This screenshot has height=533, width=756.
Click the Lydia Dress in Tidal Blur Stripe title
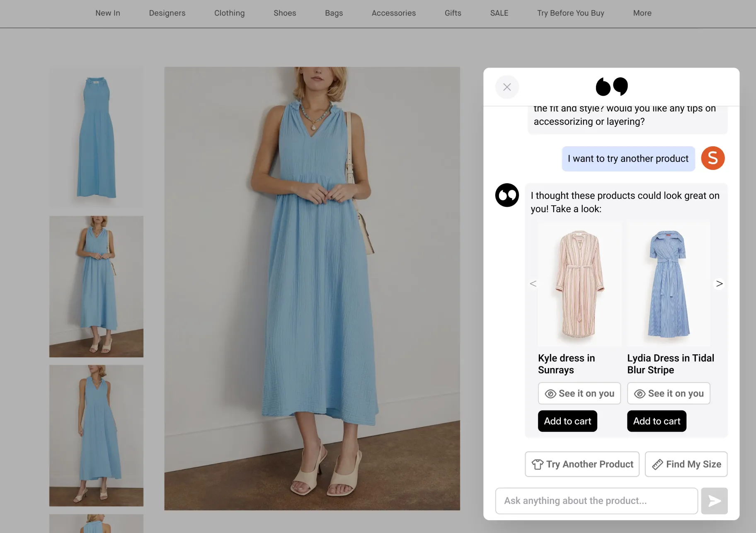(x=671, y=364)
